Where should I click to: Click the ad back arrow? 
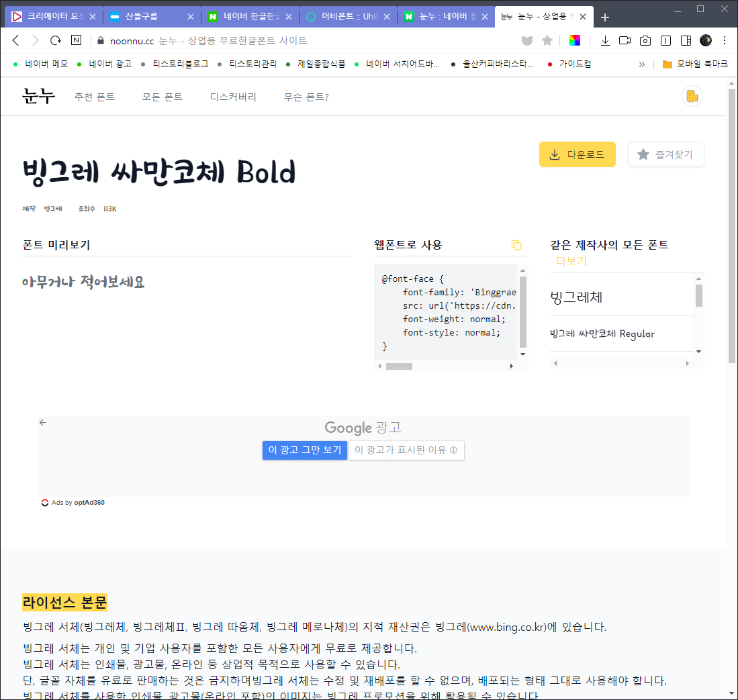point(43,422)
